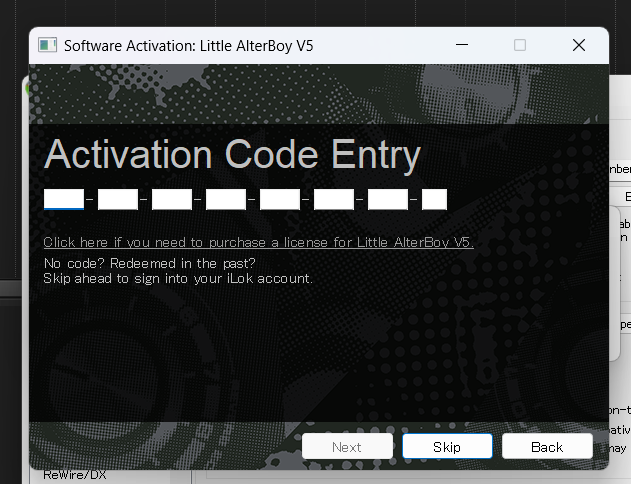The height and width of the screenshot is (484, 631).
Task: Click the Skip button
Action: (447, 446)
